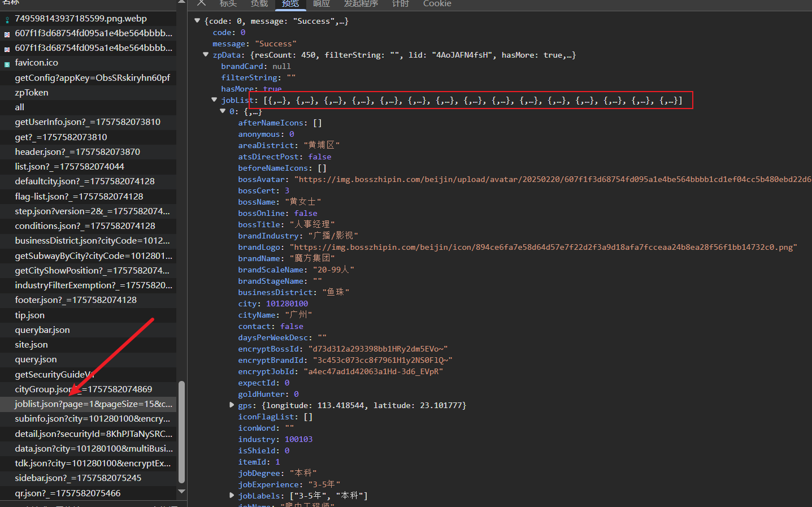Expand the jobLabels array
Screen dimensions: 812x507
point(232,496)
